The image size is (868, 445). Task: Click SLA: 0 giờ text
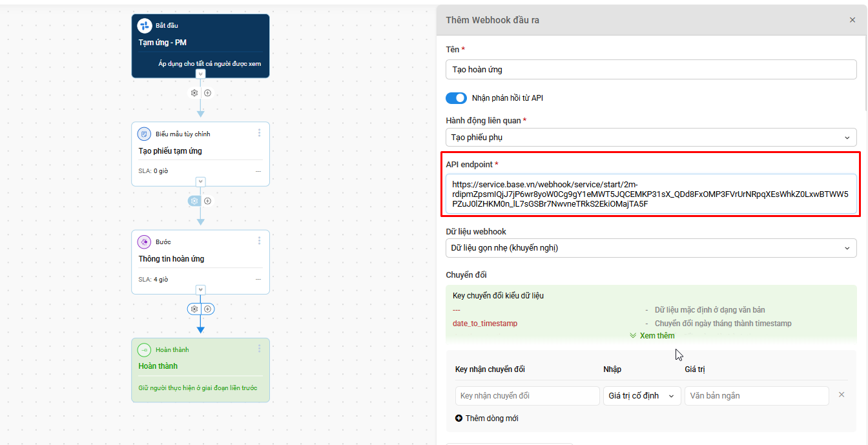pyautogui.click(x=153, y=171)
